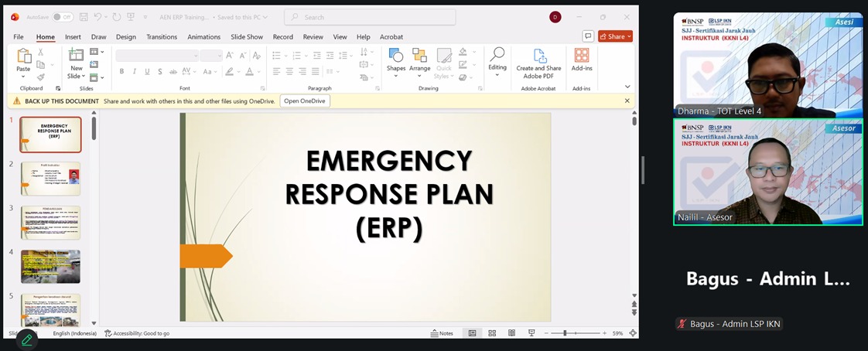
Task: Open Reading View from status bar
Action: 511,333
